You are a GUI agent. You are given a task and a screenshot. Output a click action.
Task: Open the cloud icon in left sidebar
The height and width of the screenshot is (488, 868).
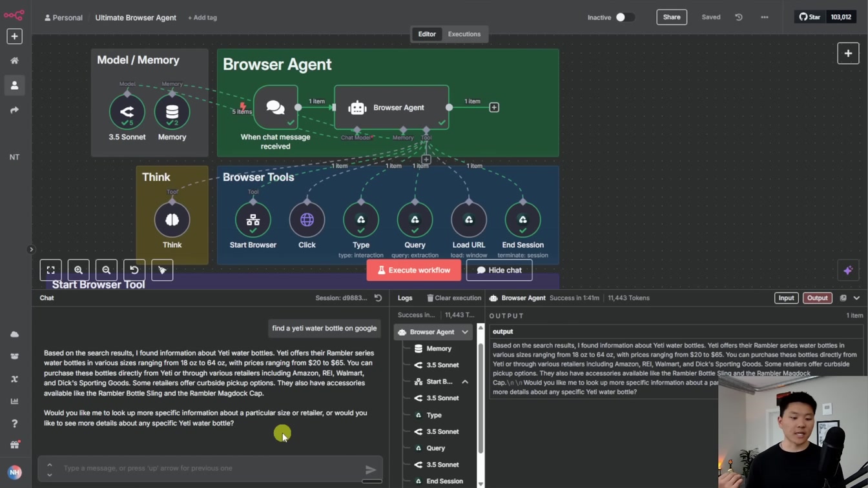pyautogui.click(x=14, y=334)
